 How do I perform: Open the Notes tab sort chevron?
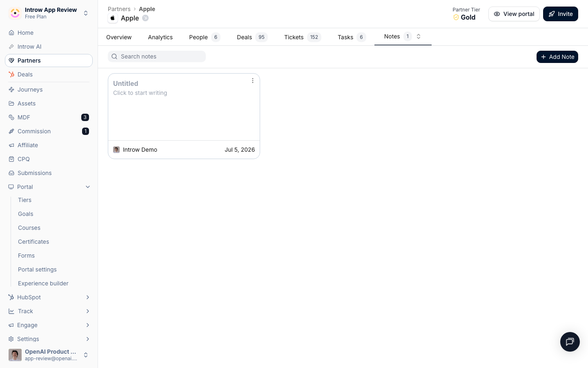(419, 36)
